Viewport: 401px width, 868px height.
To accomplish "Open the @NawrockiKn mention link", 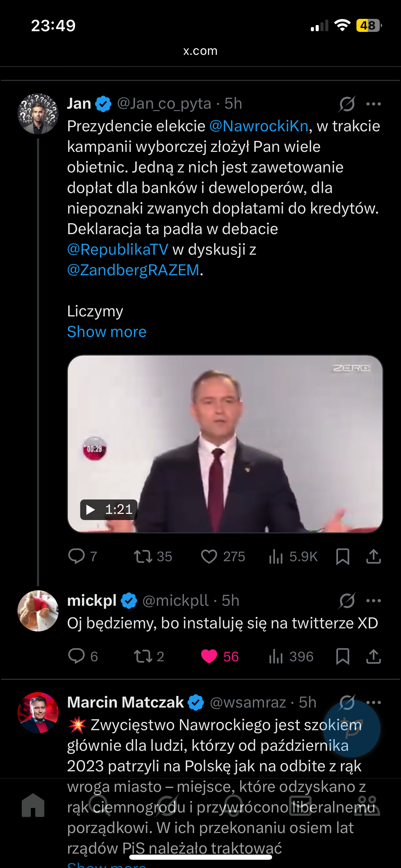I will pyautogui.click(x=259, y=126).
